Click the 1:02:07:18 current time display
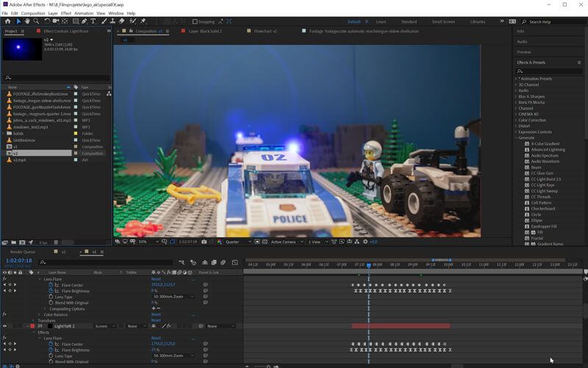The image size is (588, 368). [x=19, y=261]
